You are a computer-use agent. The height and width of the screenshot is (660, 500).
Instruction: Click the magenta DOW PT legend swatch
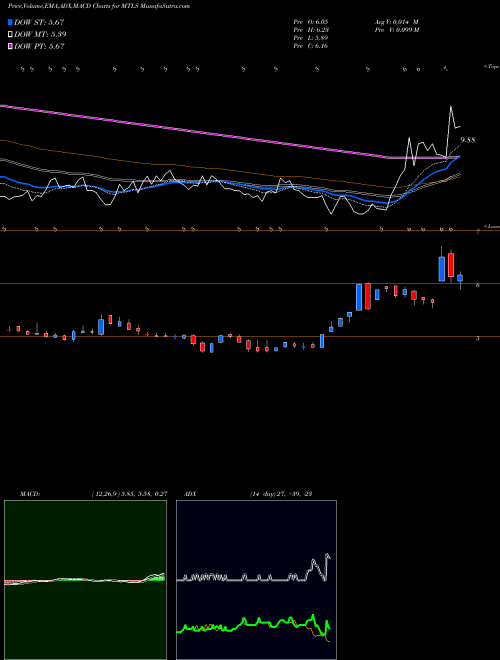point(11,46)
